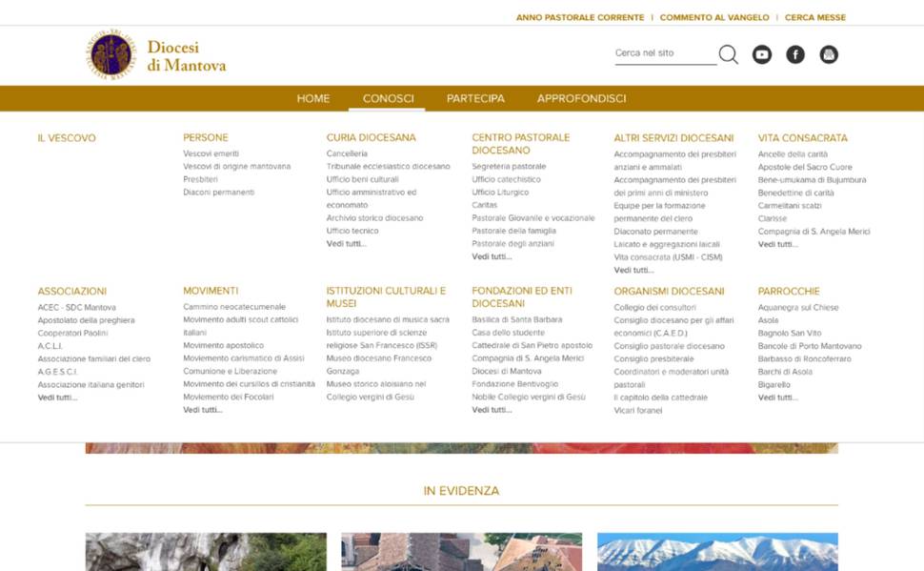The height and width of the screenshot is (571, 924).
Task: Go to 'Anno Pastorale Corrente'
Action: point(580,17)
